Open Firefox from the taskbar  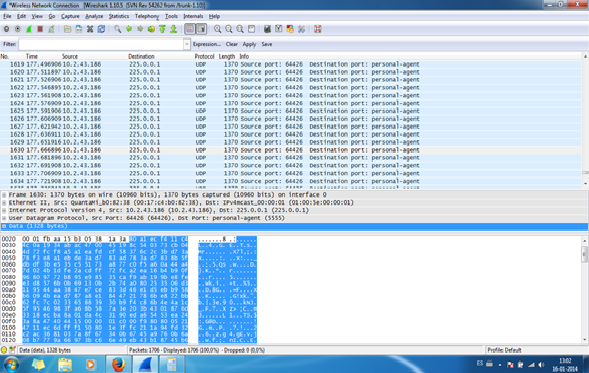point(118,364)
